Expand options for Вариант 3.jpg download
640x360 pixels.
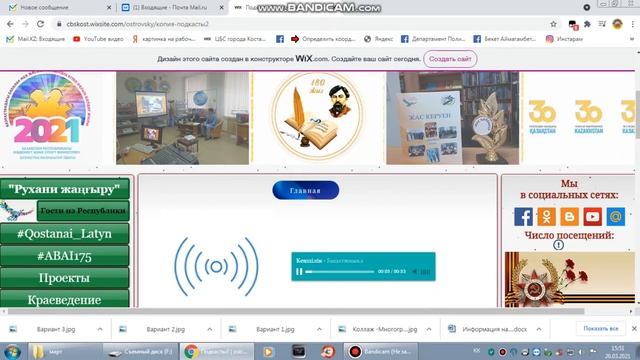point(100,329)
